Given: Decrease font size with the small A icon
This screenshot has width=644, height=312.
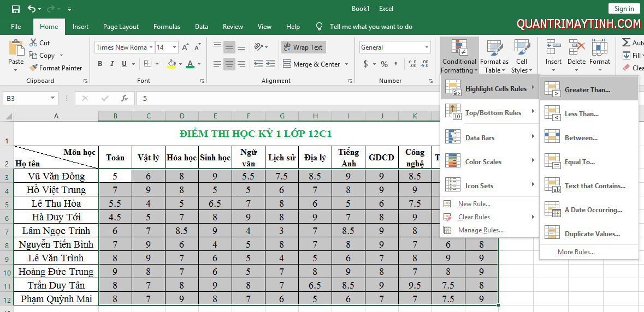Looking at the screenshot, I should (198, 47).
